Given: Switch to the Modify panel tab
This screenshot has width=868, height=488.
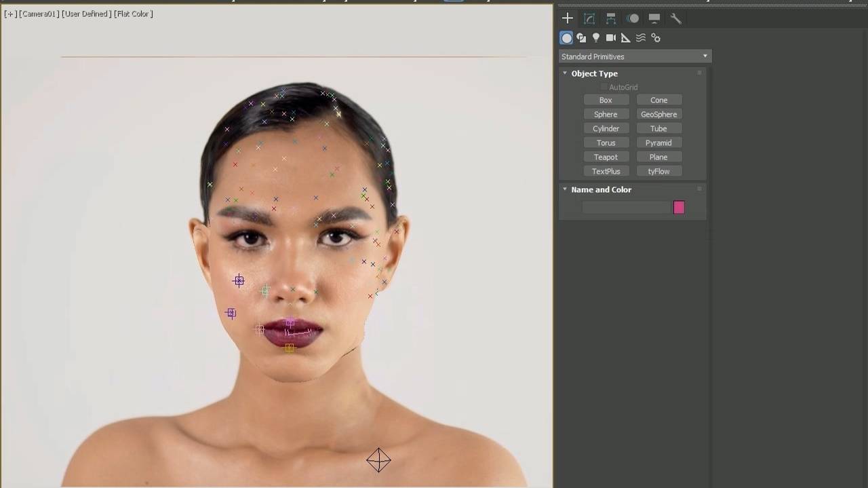Looking at the screenshot, I should pos(589,18).
